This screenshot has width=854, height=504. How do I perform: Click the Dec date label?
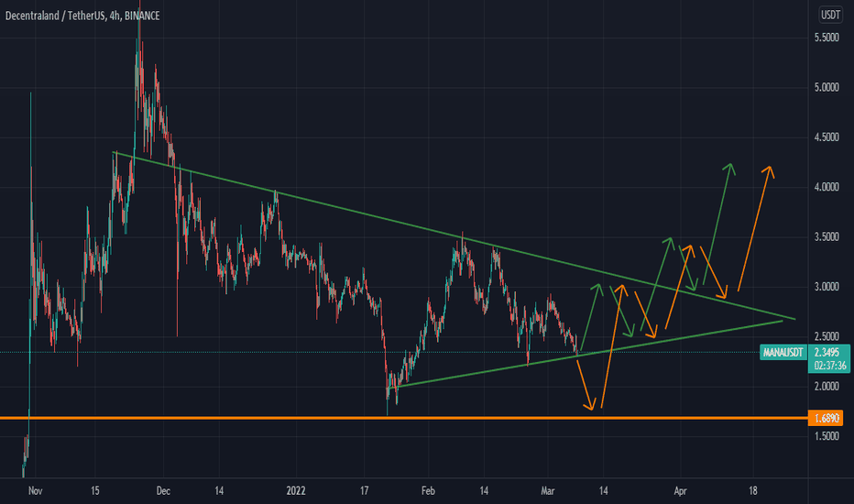tap(163, 491)
